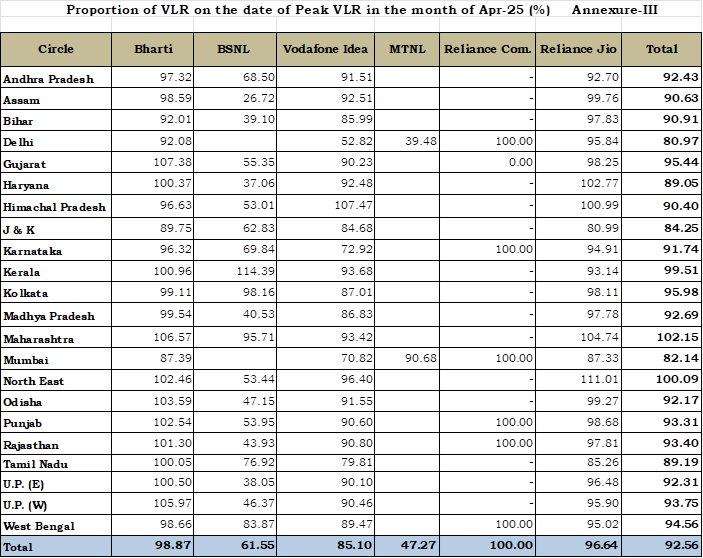Click Total value 102.15 for Maharashtra
Screen dimensions: 703x558
point(677,337)
